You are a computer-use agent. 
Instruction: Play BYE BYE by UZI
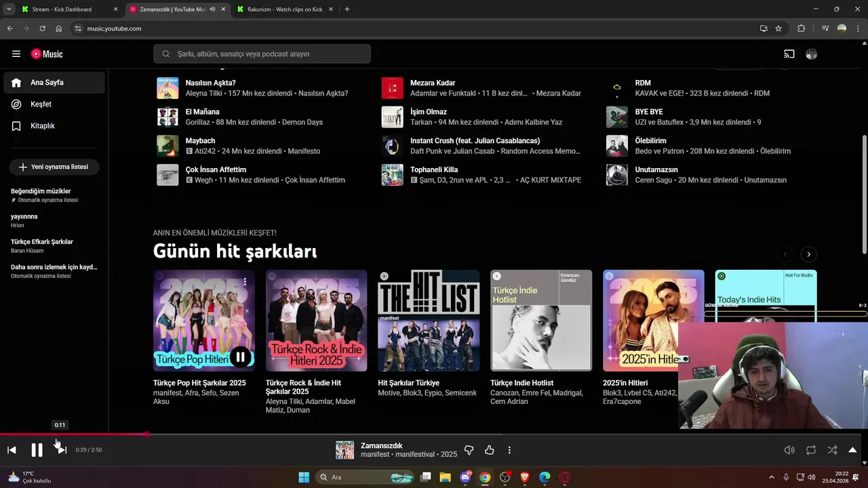coord(617,117)
